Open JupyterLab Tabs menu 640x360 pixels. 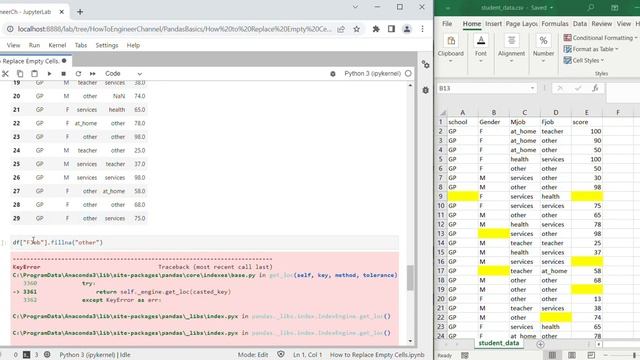(81, 45)
